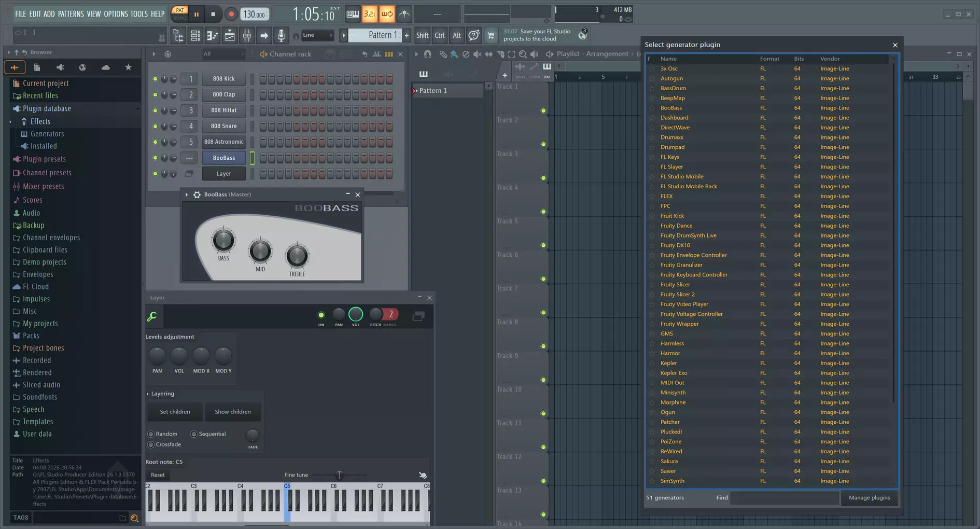
Task: Mute the 808 Clap channel
Action: tap(155, 95)
